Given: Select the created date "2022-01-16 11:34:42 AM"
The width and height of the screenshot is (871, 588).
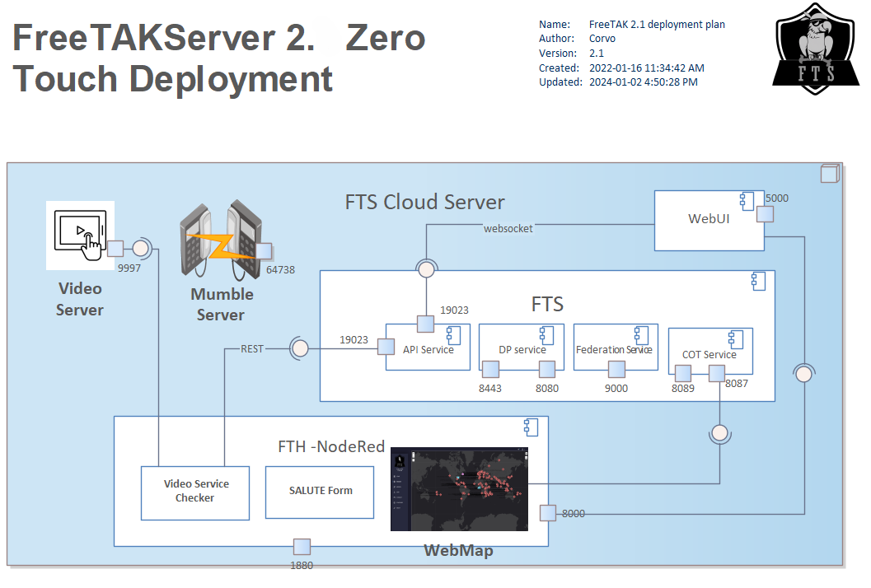Looking at the screenshot, I should point(647,68).
